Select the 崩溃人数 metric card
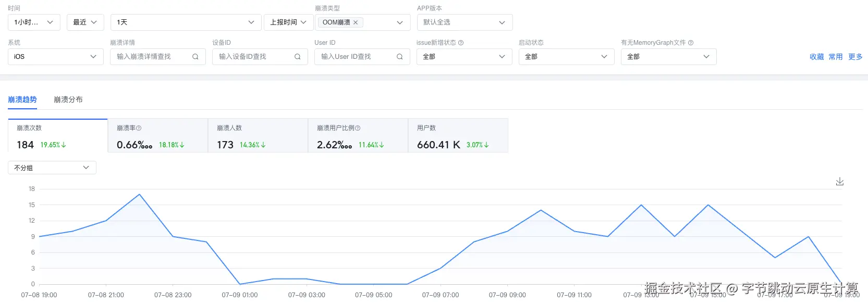The width and height of the screenshot is (868, 305). click(258, 136)
